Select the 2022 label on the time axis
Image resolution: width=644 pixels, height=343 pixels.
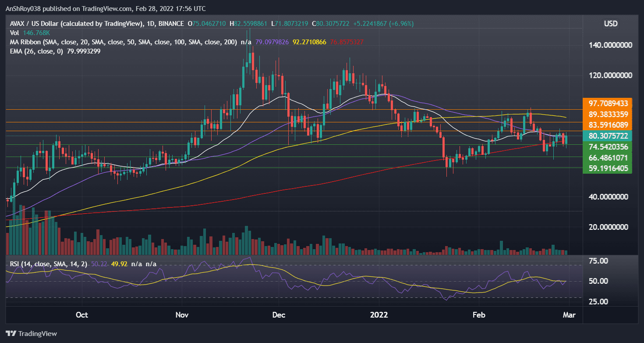(379, 314)
